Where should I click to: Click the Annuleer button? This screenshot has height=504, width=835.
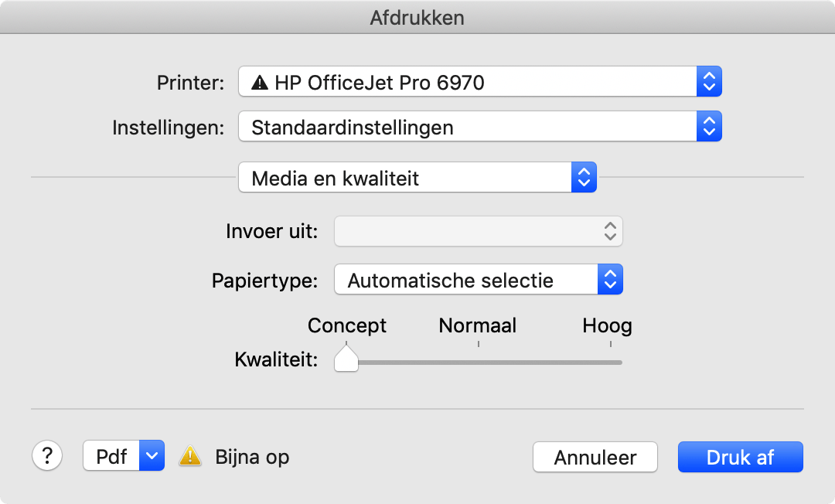pos(595,457)
